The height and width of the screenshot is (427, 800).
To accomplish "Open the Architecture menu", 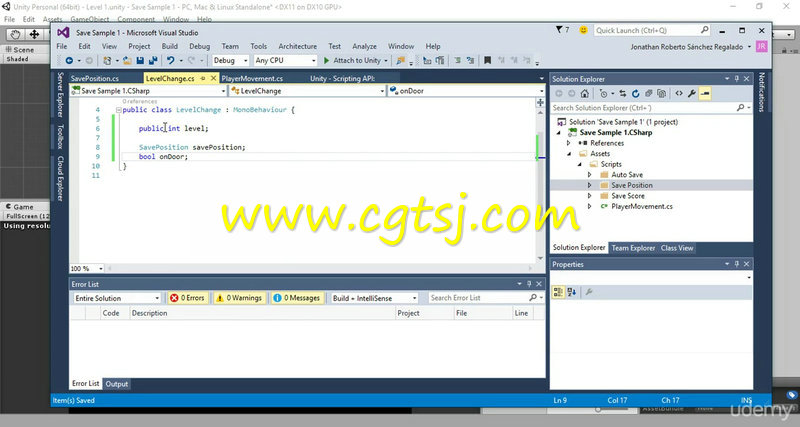I will (x=297, y=46).
